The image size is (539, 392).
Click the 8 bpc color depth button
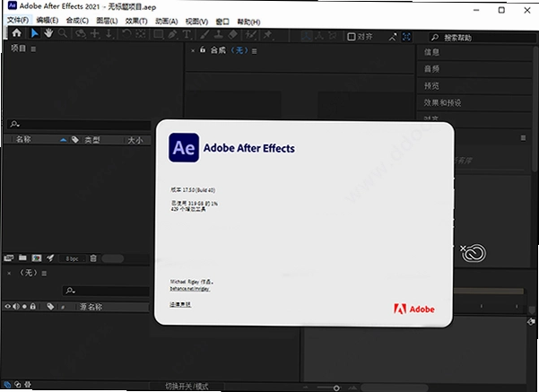coord(72,258)
